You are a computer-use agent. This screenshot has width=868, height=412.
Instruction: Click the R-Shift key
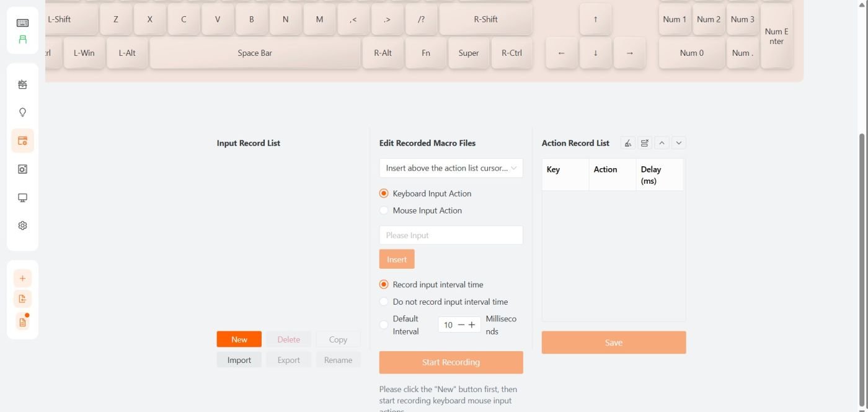486,19
